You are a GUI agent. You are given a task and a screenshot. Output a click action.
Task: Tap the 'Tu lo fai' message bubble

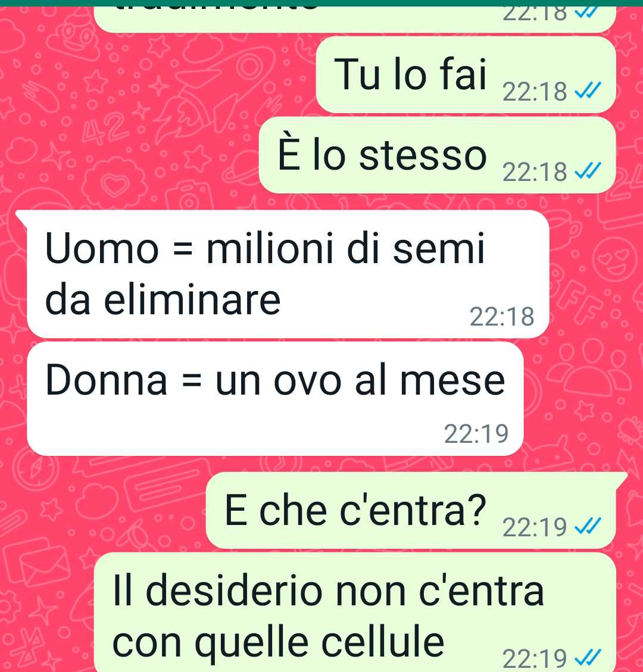tap(466, 75)
